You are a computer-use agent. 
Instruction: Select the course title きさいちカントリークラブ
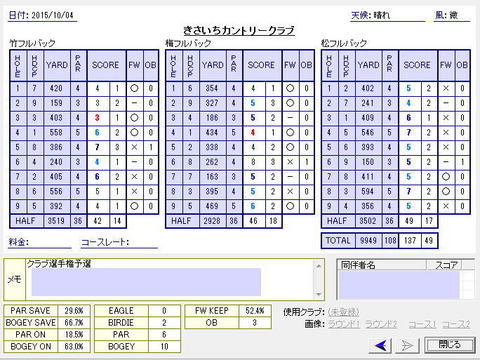coord(239,31)
